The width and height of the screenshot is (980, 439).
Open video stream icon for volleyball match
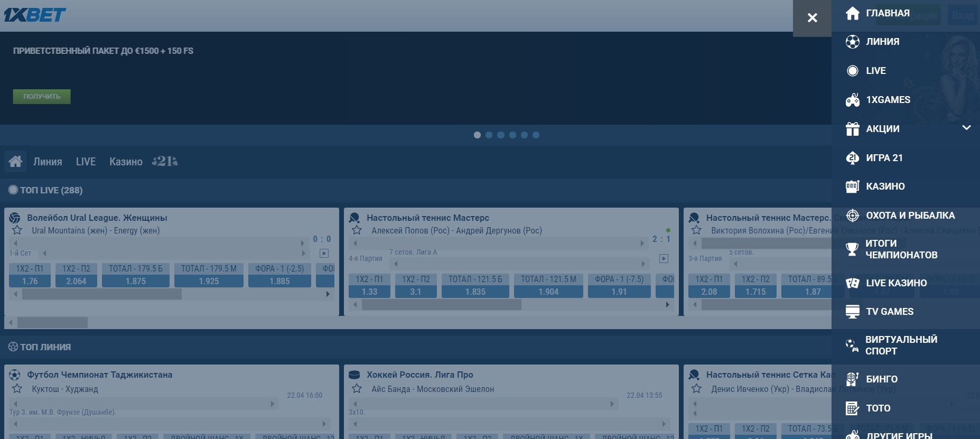click(324, 254)
